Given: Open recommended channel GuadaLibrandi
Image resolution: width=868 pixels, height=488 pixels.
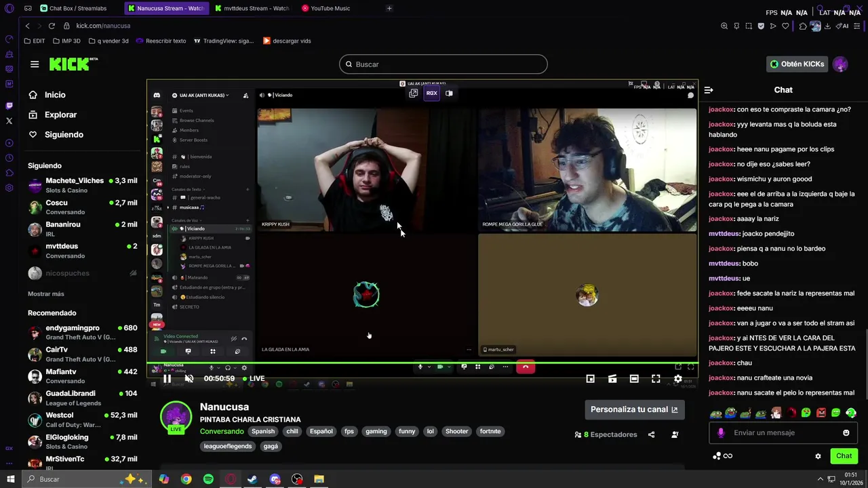Looking at the screenshot, I should point(82,398).
